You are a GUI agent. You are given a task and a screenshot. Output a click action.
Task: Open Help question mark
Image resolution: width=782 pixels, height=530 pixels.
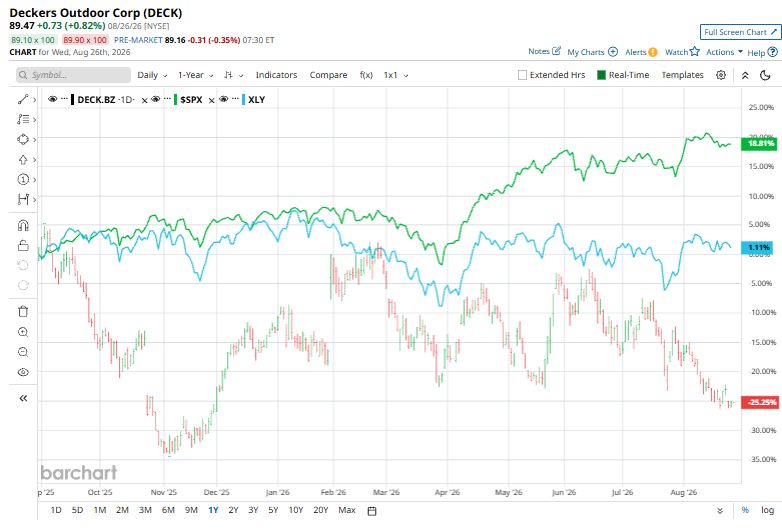[x=773, y=52]
